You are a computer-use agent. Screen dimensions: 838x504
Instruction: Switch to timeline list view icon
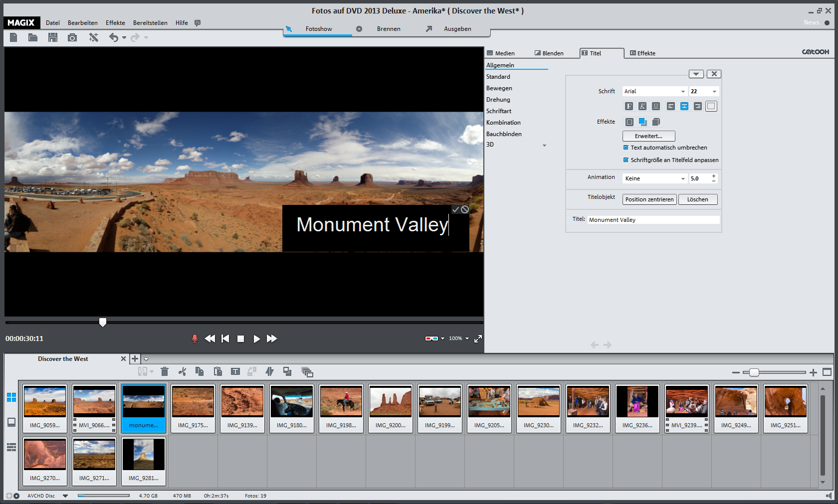point(11,447)
